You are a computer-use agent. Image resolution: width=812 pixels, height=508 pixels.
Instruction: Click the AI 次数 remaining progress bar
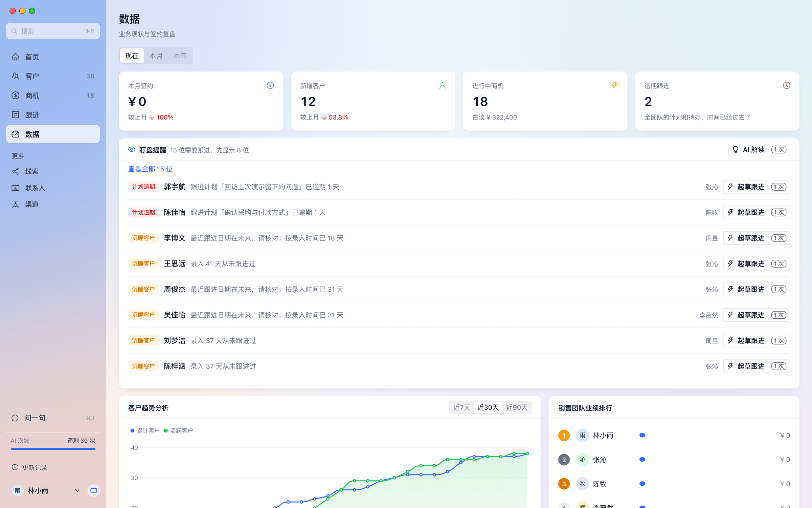[53, 449]
